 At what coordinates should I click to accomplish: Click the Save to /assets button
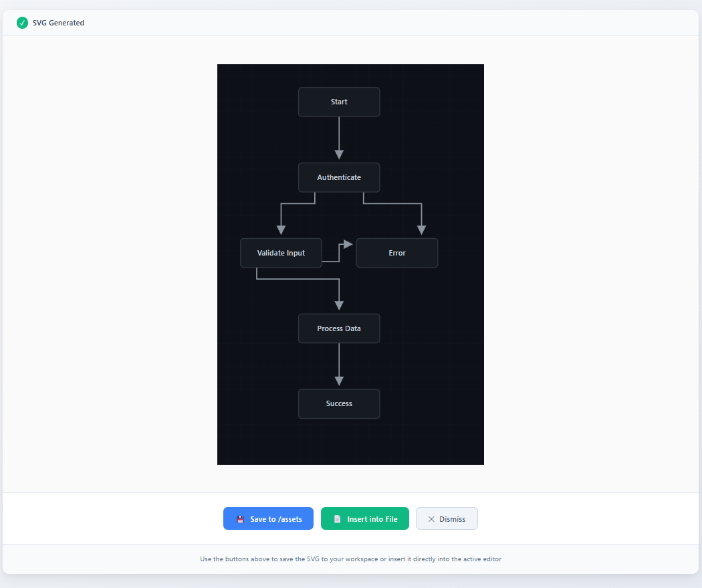tap(268, 518)
